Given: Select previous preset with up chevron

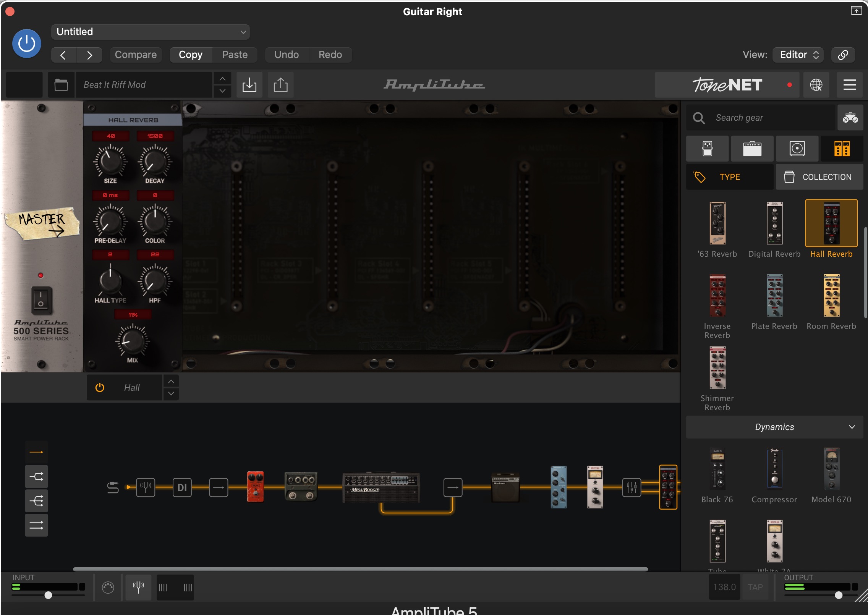Looking at the screenshot, I should click(x=222, y=79).
